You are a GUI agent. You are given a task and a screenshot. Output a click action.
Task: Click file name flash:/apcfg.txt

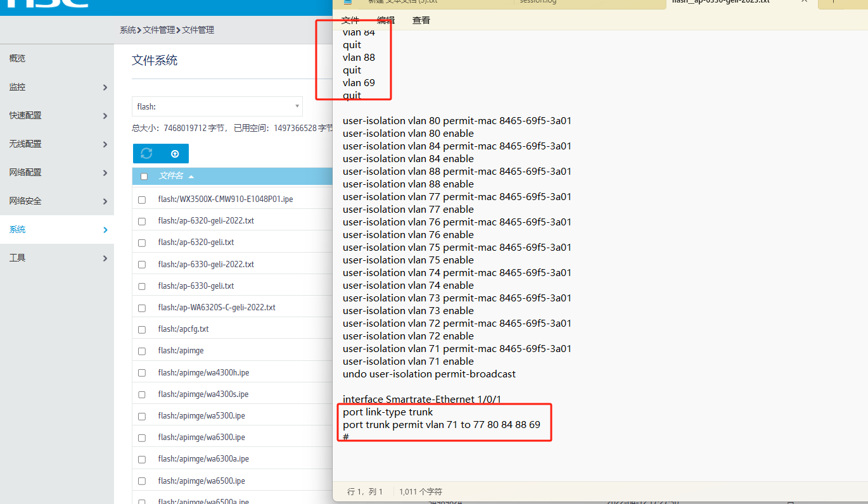[x=183, y=329]
